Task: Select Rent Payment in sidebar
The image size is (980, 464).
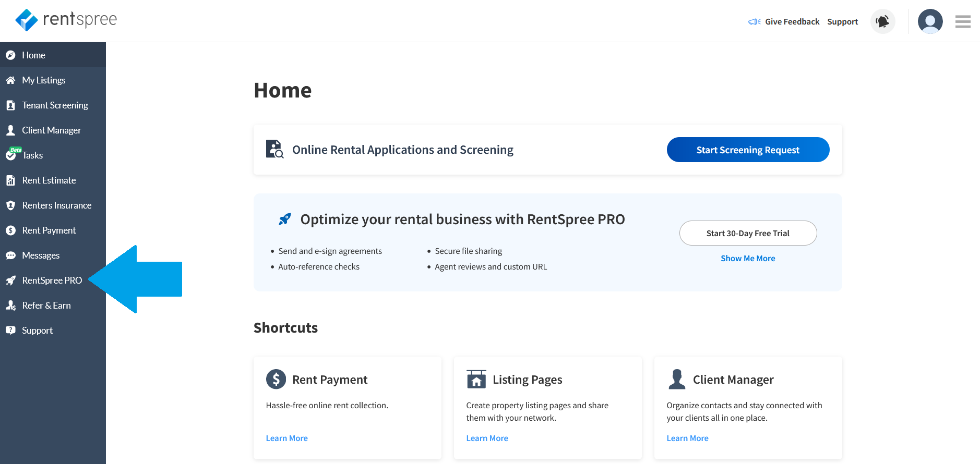Action: [53, 230]
